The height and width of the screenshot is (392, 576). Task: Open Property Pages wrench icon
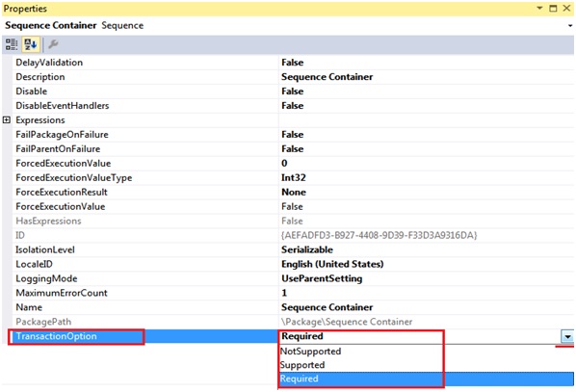[53, 44]
